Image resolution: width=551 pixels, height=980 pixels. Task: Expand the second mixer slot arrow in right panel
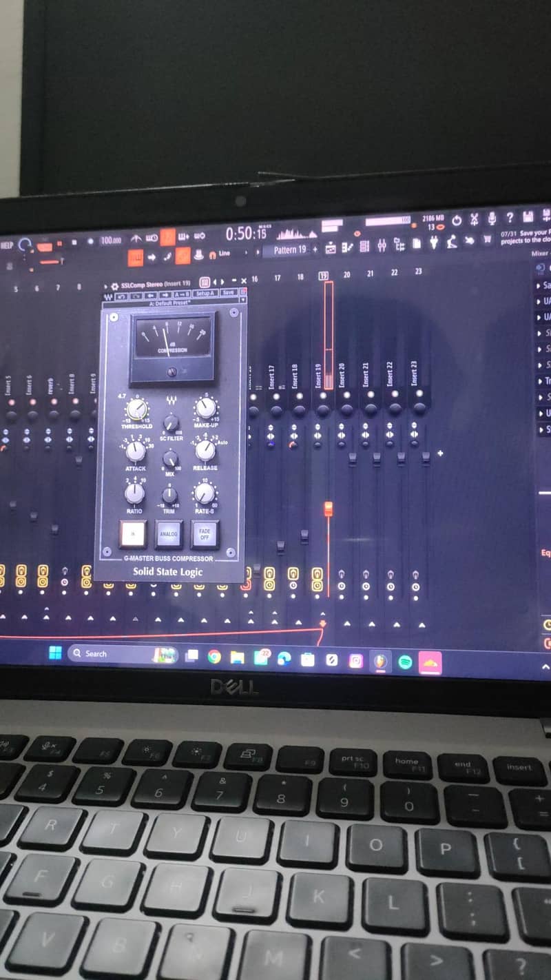pyautogui.click(x=539, y=301)
